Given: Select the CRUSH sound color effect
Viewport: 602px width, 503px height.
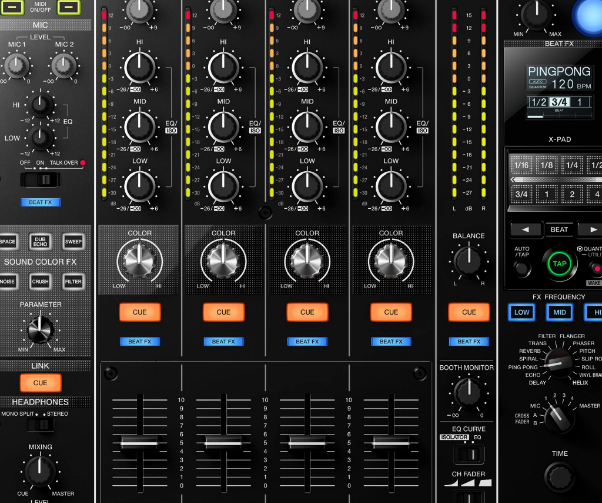Looking at the screenshot, I should pyautogui.click(x=40, y=283).
